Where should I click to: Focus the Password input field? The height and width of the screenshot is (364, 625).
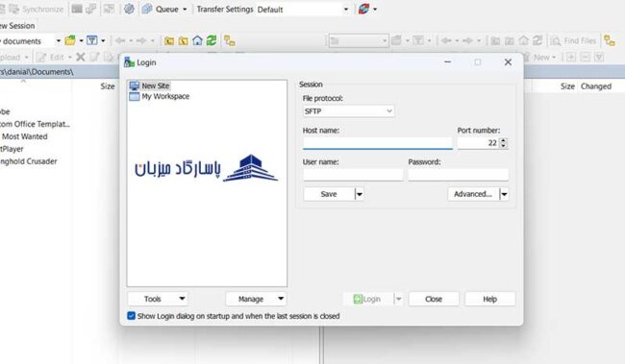(x=459, y=175)
